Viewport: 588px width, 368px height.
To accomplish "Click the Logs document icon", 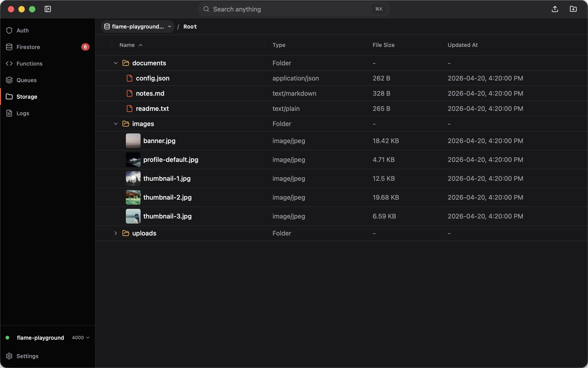I will tap(9, 113).
